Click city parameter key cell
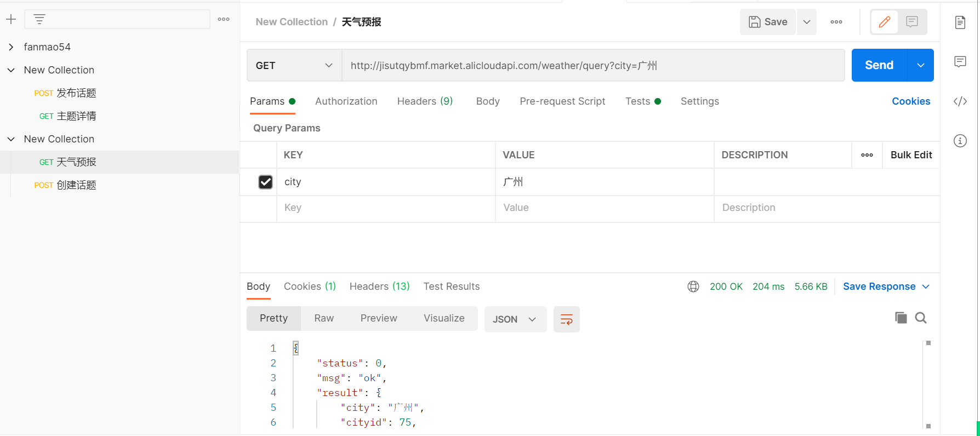Viewport: 980px width, 436px height. [386, 182]
